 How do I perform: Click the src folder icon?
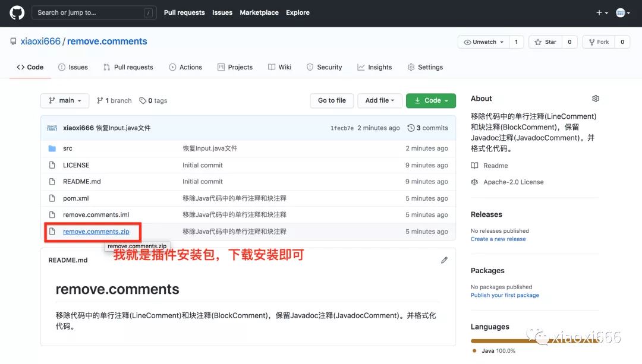point(52,148)
